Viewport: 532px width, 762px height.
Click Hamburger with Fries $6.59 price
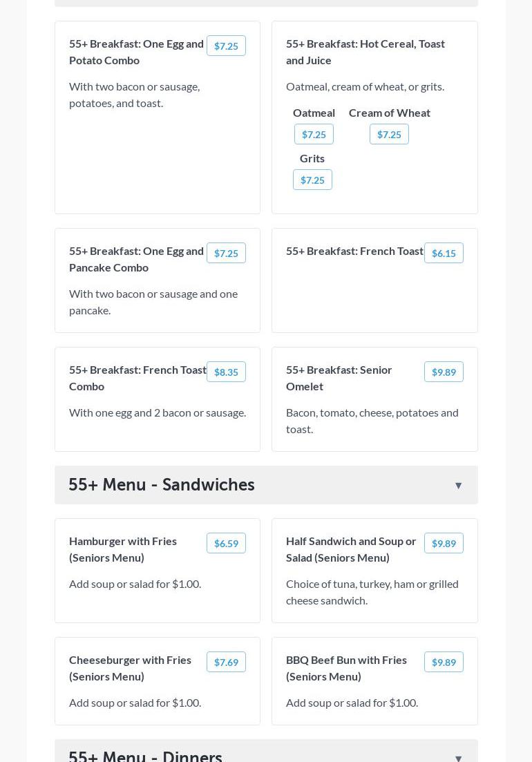point(226,544)
